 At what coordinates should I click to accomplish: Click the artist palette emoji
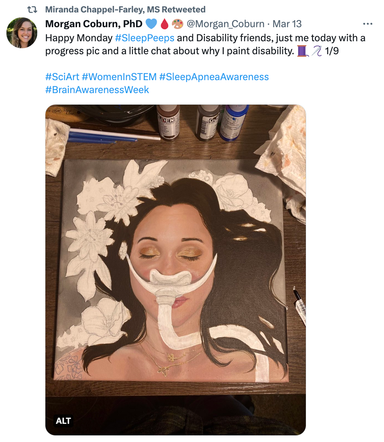(178, 24)
